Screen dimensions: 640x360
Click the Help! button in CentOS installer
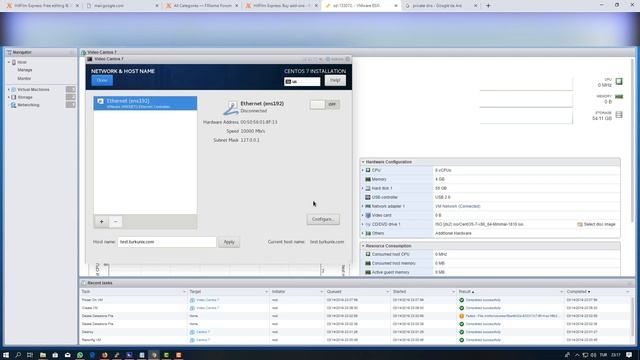(335, 80)
